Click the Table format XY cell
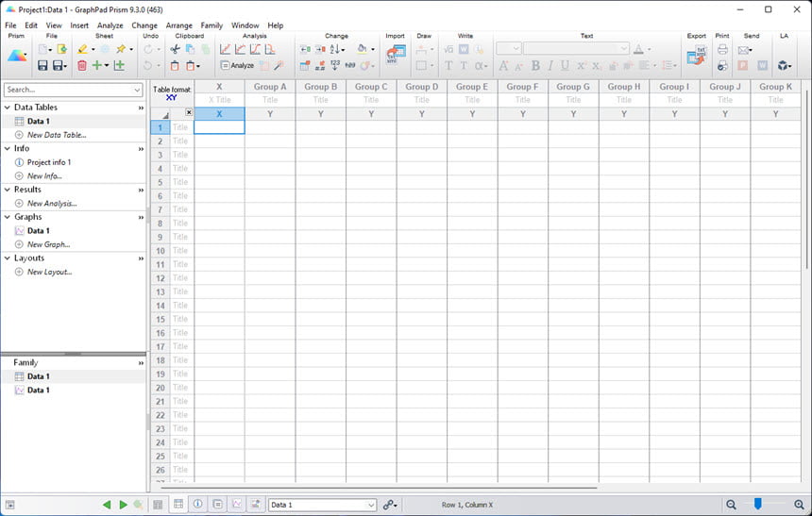Viewport: 812px width, 516px height. [172, 93]
